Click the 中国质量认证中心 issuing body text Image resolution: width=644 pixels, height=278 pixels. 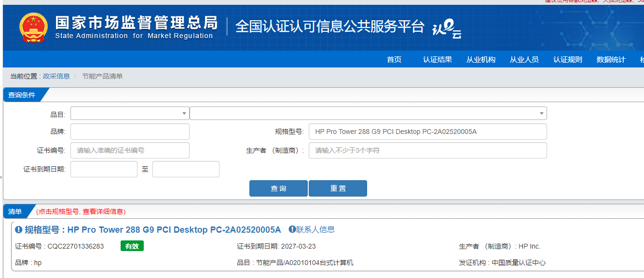519,263
